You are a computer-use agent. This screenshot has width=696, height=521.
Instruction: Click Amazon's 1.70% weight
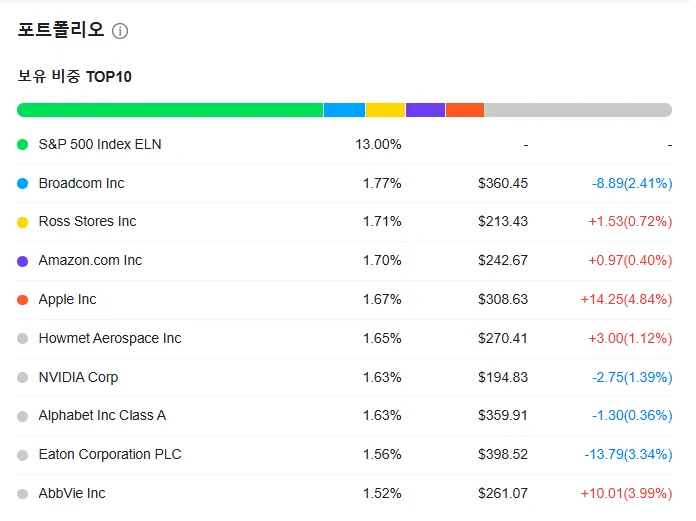(x=382, y=260)
